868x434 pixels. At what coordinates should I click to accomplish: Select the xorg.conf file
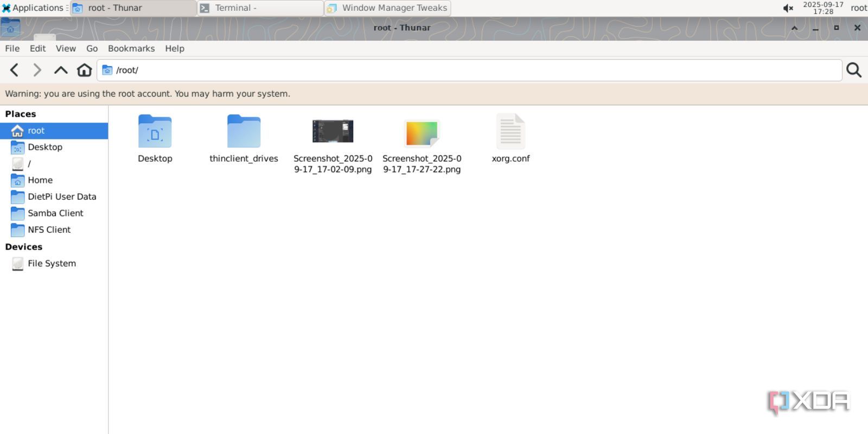[510, 131]
